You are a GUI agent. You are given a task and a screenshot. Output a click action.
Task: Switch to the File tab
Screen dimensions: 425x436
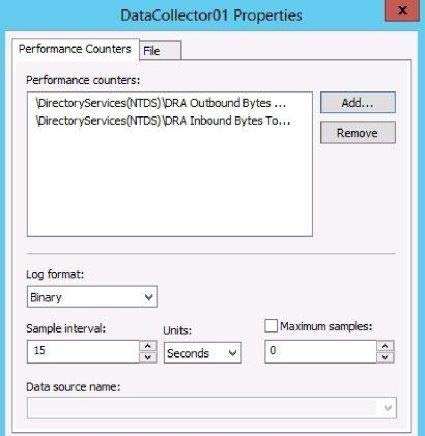pyautogui.click(x=160, y=51)
